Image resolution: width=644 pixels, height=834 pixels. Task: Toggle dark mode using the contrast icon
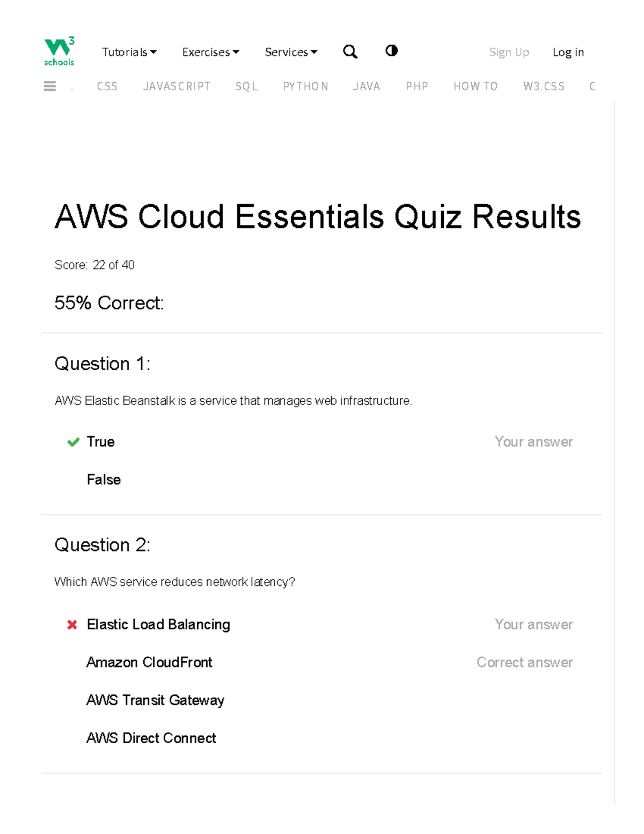coord(391,51)
